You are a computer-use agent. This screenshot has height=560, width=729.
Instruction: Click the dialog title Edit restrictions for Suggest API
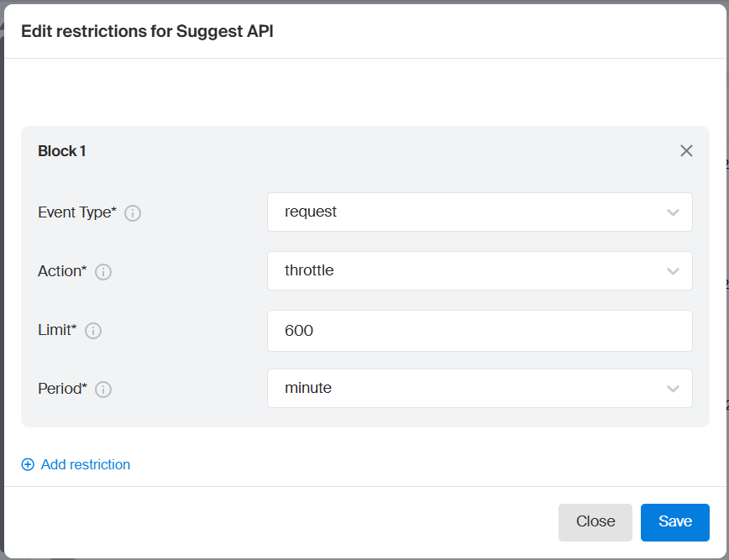pyautogui.click(x=147, y=32)
